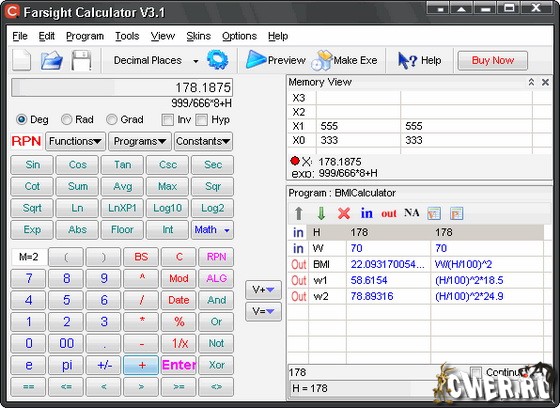Image resolution: width=560 pixels, height=408 pixels.
Task: Open the Programs dropdown
Action: tap(140, 141)
